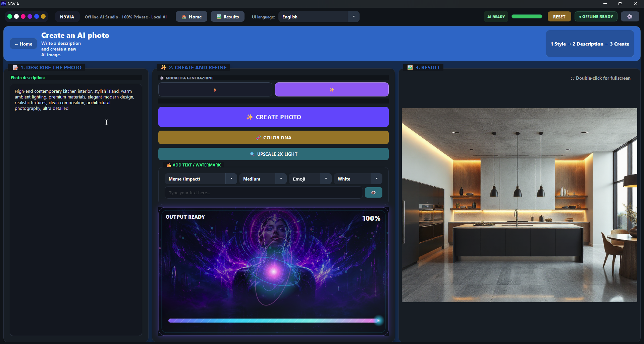This screenshot has height=344, width=644.
Task: Click the OUTPUT READY status text
Action: pyautogui.click(x=185, y=217)
